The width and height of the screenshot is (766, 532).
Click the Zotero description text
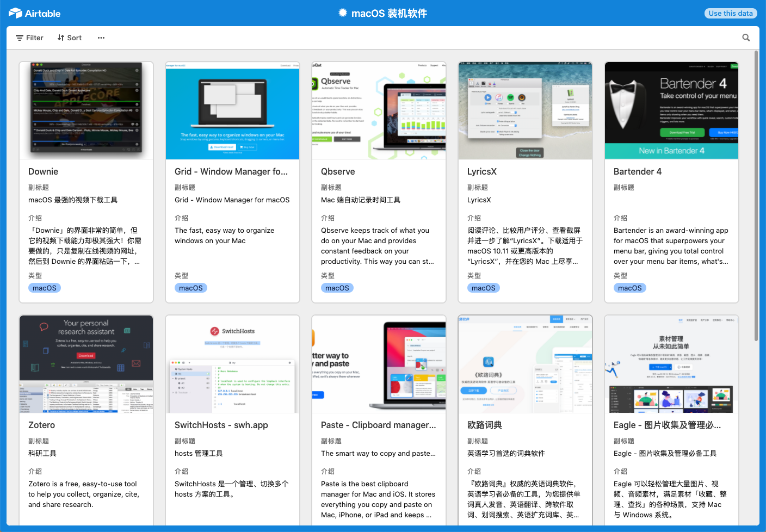[x=84, y=494]
